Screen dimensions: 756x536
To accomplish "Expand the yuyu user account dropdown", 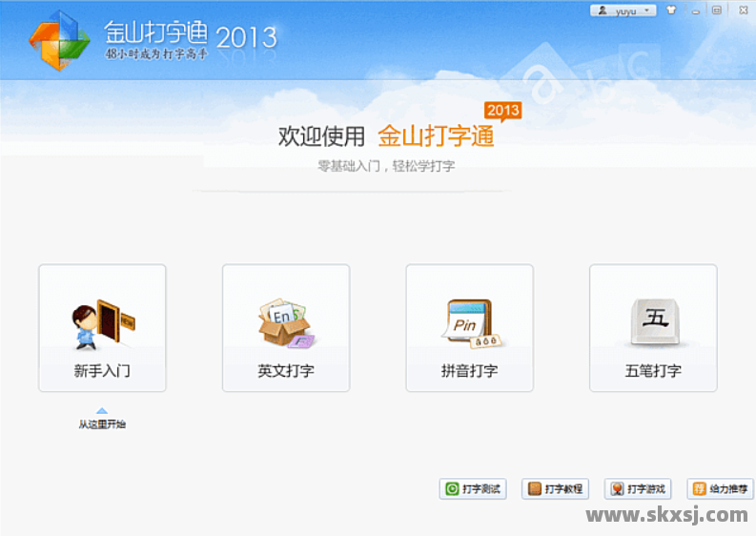I will point(623,10).
